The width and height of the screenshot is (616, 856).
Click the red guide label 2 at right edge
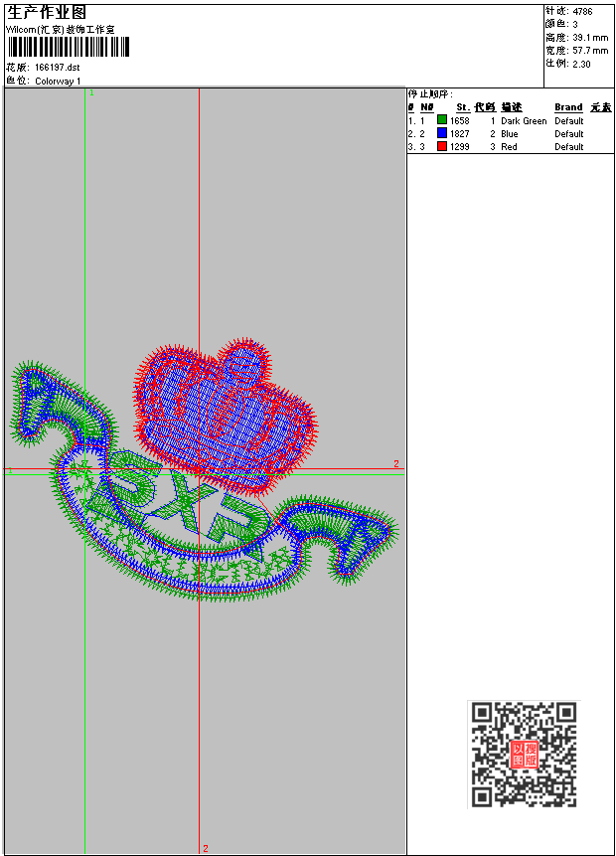click(x=396, y=463)
